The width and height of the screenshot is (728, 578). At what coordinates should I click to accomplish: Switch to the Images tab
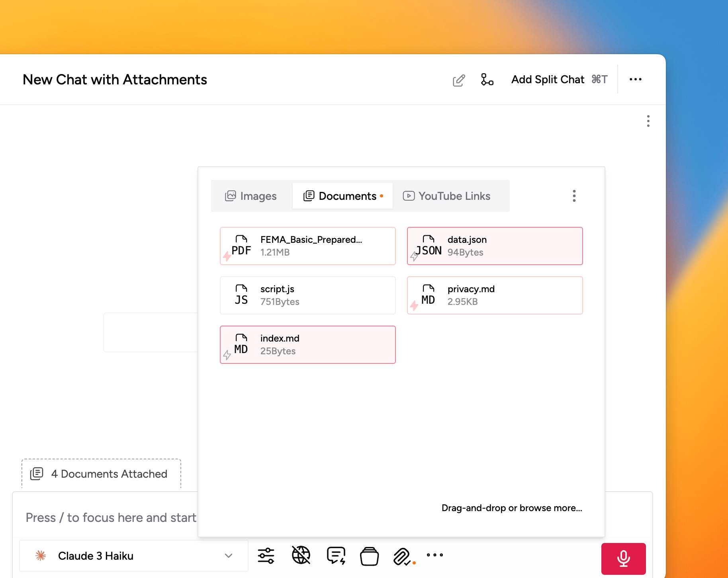[x=250, y=195]
